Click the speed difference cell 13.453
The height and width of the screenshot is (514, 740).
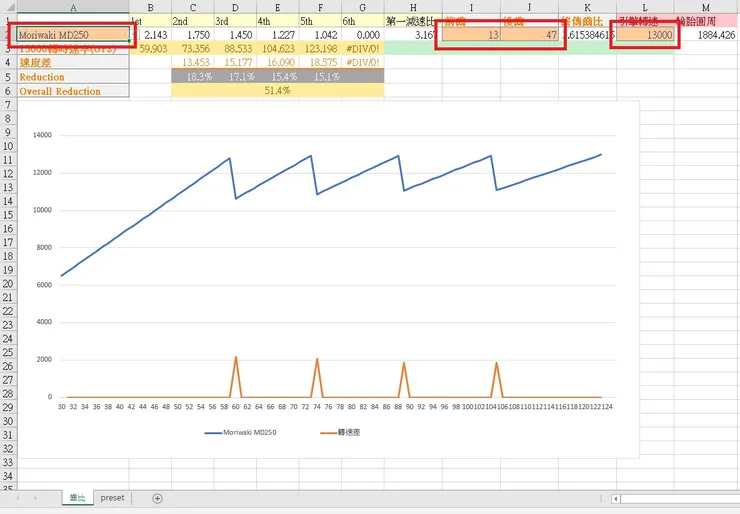[x=193, y=62]
